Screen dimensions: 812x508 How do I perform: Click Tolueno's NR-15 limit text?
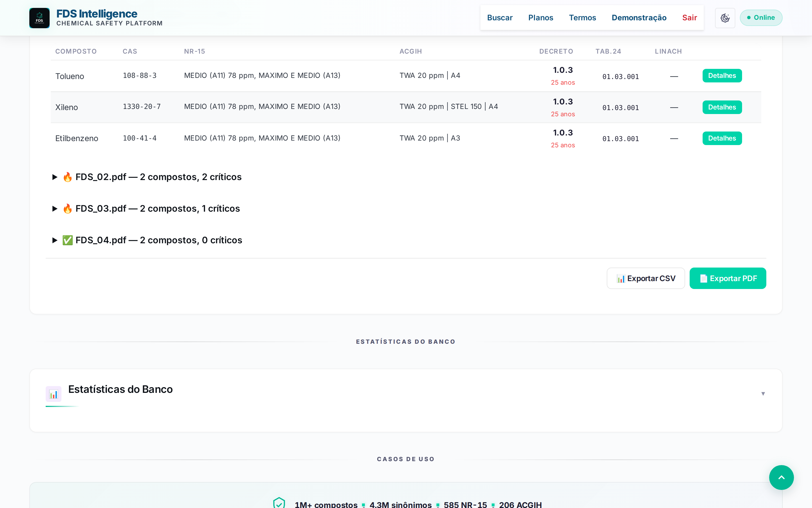coord(262,76)
